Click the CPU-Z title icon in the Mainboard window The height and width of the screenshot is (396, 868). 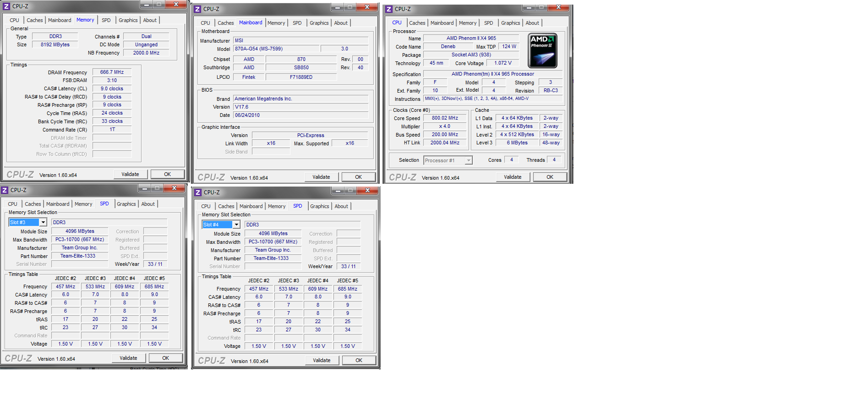point(197,9)
